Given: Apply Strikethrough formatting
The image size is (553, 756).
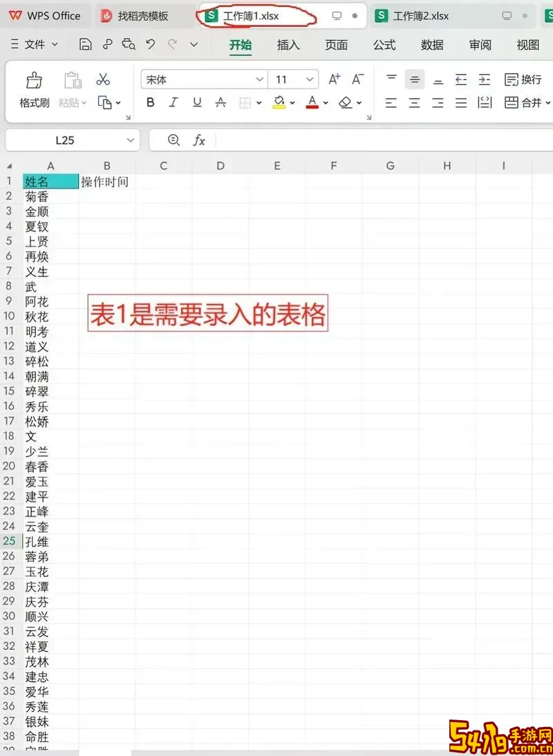Looking at the screenshot, I should click(x=221, y=102).
